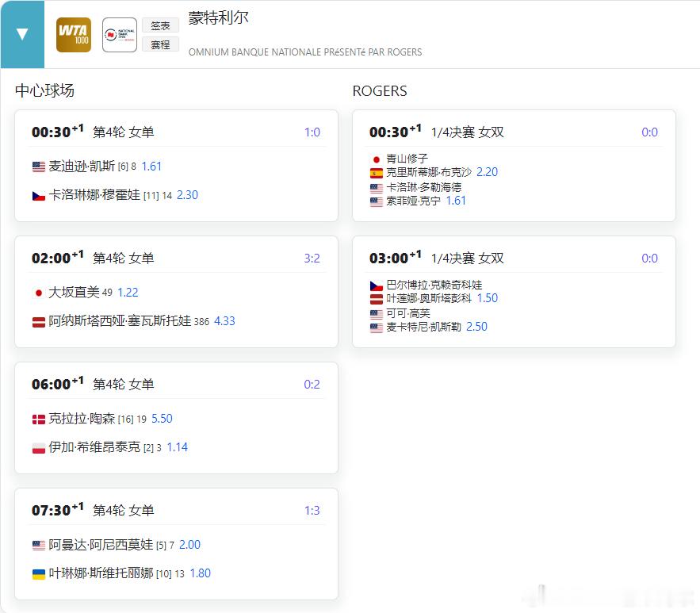Click the WTA 1000 gold badge icon
The width and height of the screenshot is (700, 613).
(74, 35)
